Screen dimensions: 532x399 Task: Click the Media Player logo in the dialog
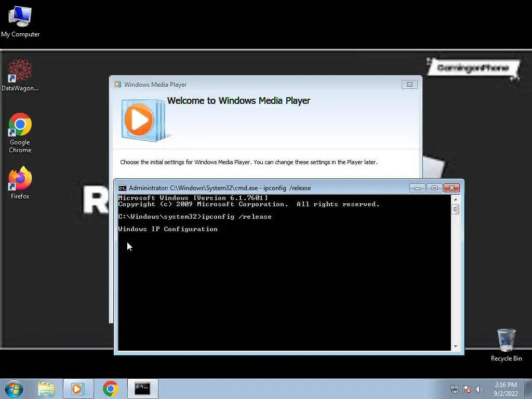tap(144, 120)
